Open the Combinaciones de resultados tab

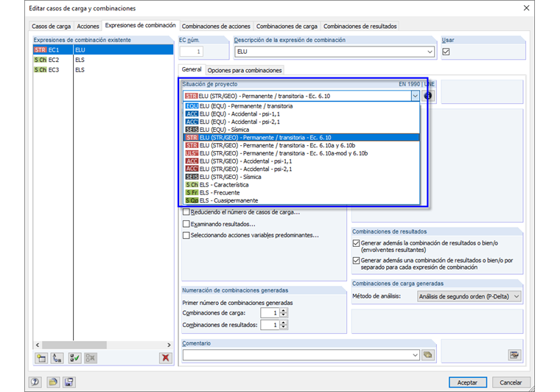click(360, 26)
